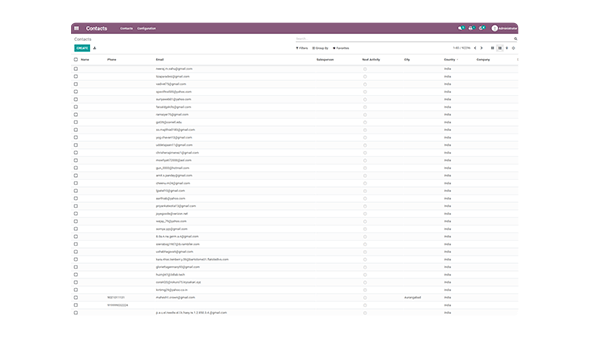Viewport: 590px width, 360px height.
Task: Switch to List view
Action: pos(500,48)
